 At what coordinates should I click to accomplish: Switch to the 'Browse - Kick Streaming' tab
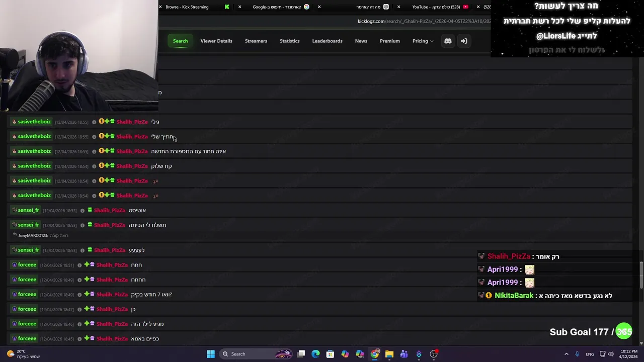point(194,7)
